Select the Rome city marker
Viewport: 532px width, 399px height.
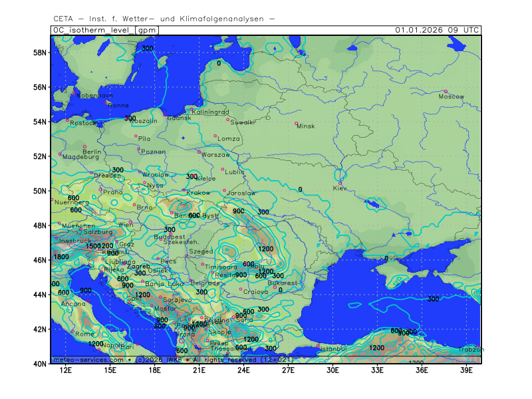(73, 331)
